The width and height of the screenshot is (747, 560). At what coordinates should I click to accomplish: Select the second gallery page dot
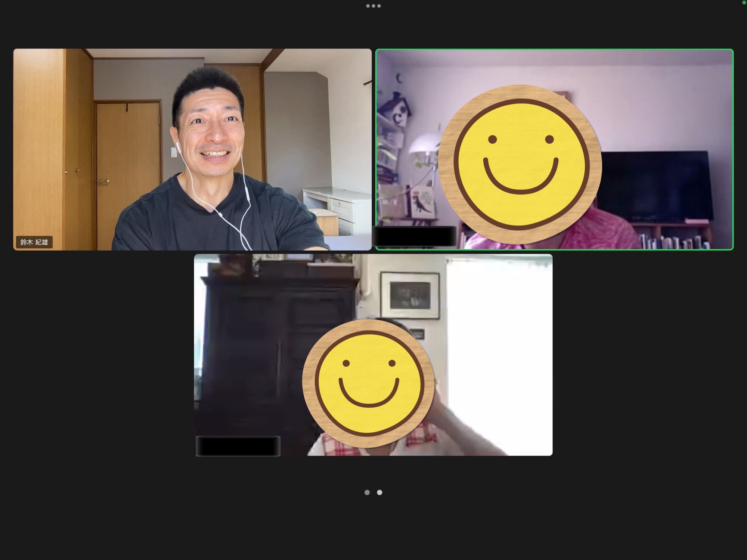[379, 492]
